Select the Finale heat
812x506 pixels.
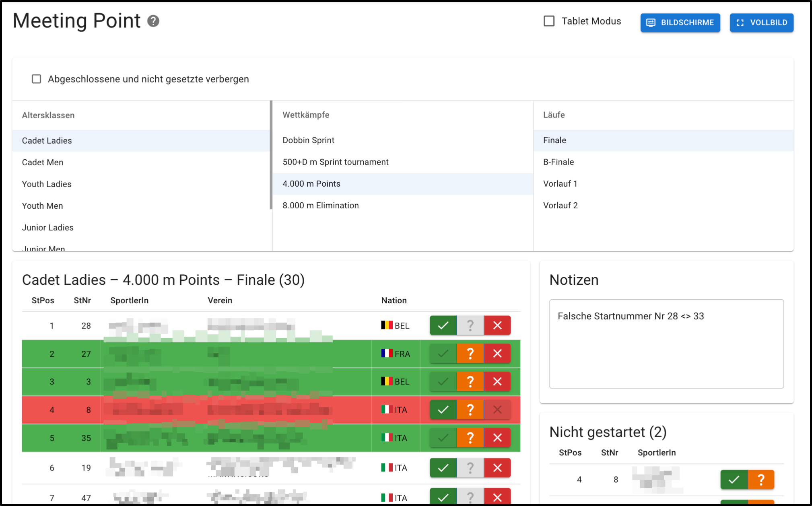pos(664,140)
